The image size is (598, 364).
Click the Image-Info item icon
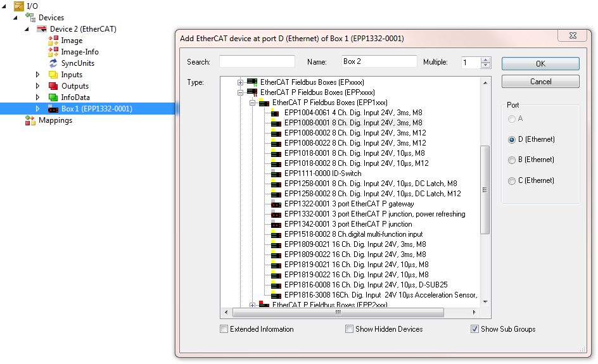pos(53,51)
